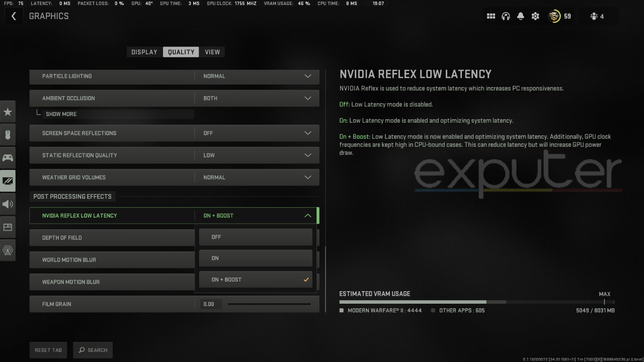Click the Reset Tab button
Image resolution: width=644 pixels, height=362 pixels.
coord(48,350)
